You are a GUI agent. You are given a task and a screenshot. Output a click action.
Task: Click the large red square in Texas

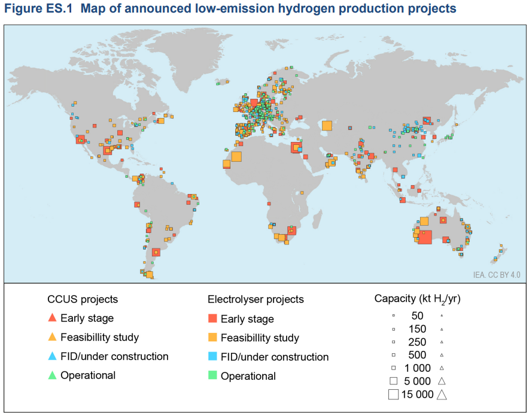(107, 150)
